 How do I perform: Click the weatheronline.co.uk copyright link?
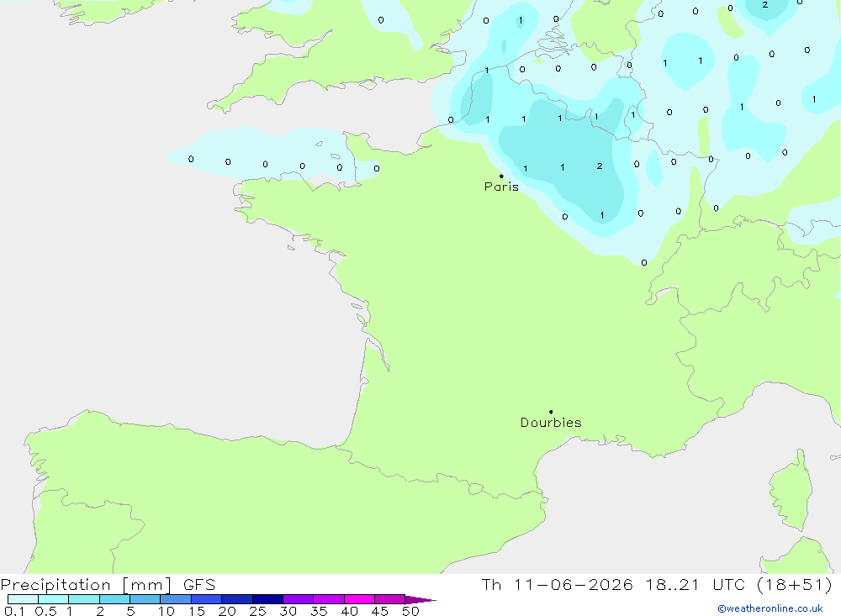[770, 608]
